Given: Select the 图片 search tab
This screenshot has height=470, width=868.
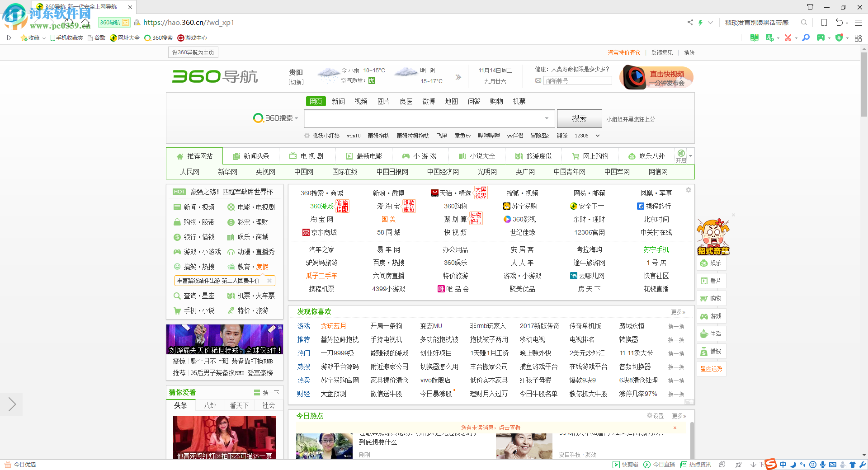Looking at the screenshot, I should click(383, 101).
